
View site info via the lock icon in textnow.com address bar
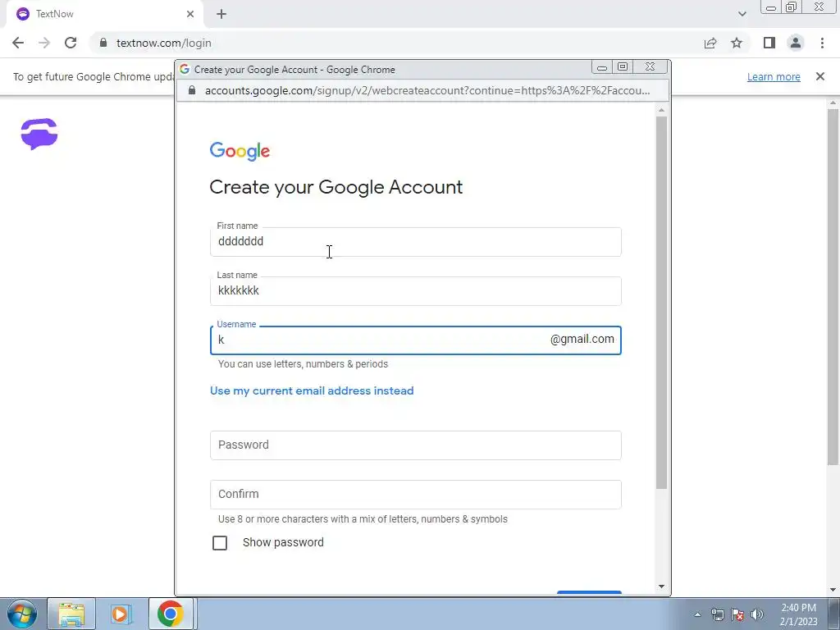[103, 43]
